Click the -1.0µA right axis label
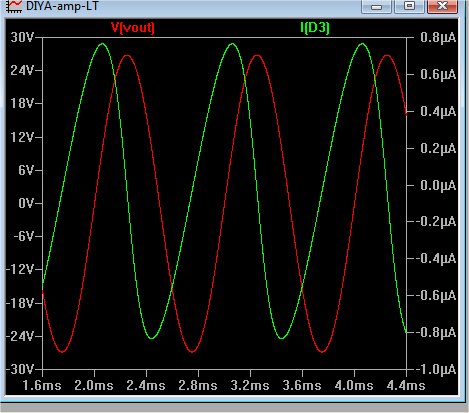Screen dimensions: 469x413 (435, 369)
